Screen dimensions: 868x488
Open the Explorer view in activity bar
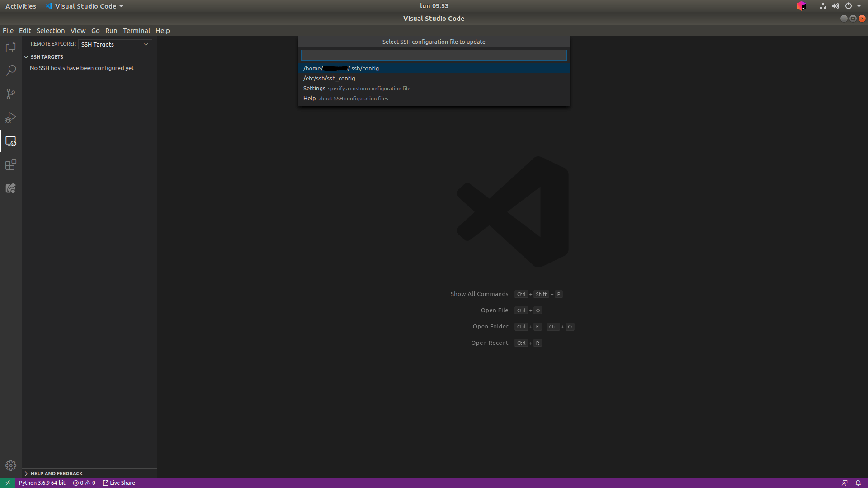(11, 47)
